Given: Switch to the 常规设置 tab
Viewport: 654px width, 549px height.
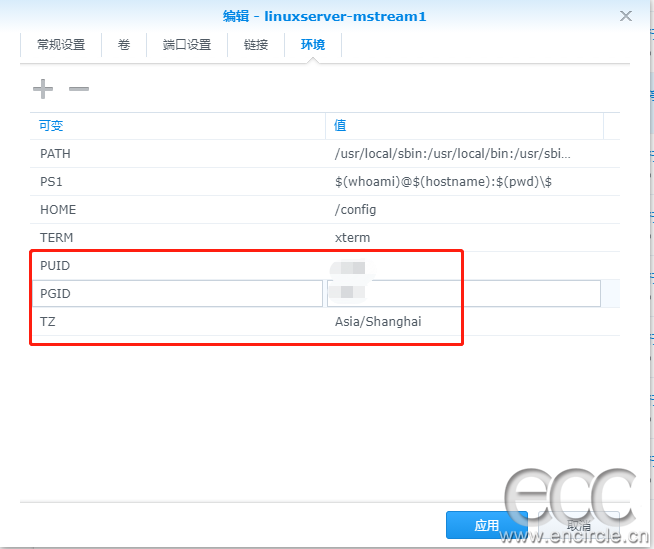Looking at the screenshot, I should tap(61, 45).
